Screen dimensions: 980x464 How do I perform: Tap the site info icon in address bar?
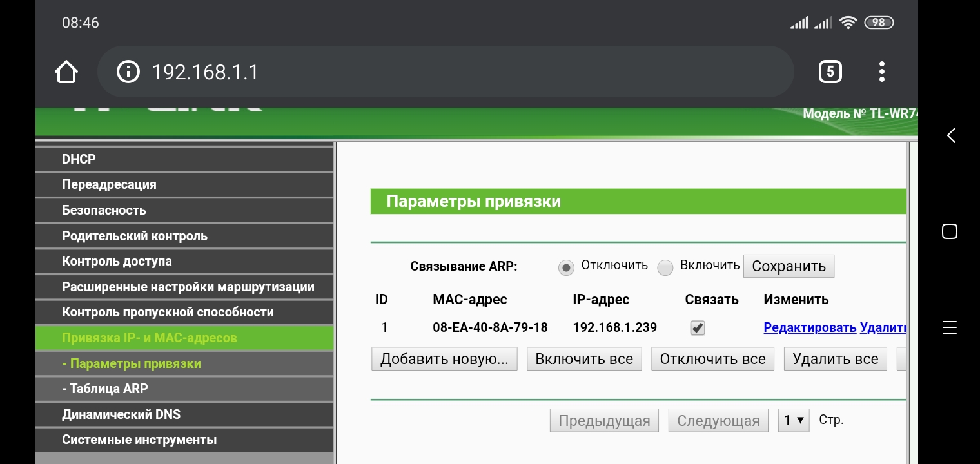[128, 72]
